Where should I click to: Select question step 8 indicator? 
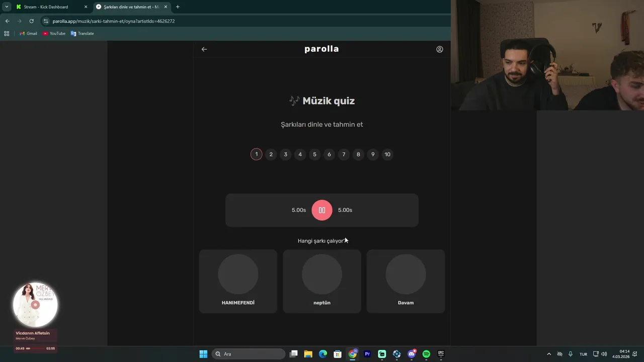[358, 154]
